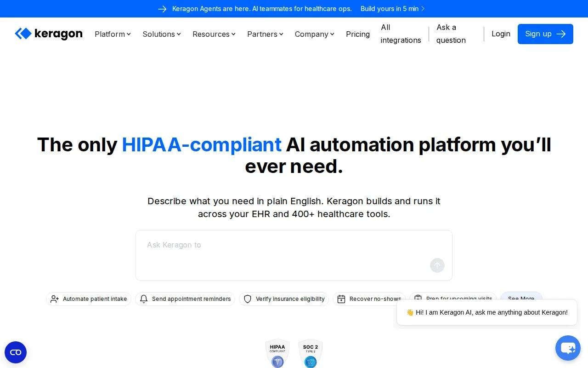Select 'Automate patient intake' suggestion
Screen dimensions: 588x368
pos(89,299)
